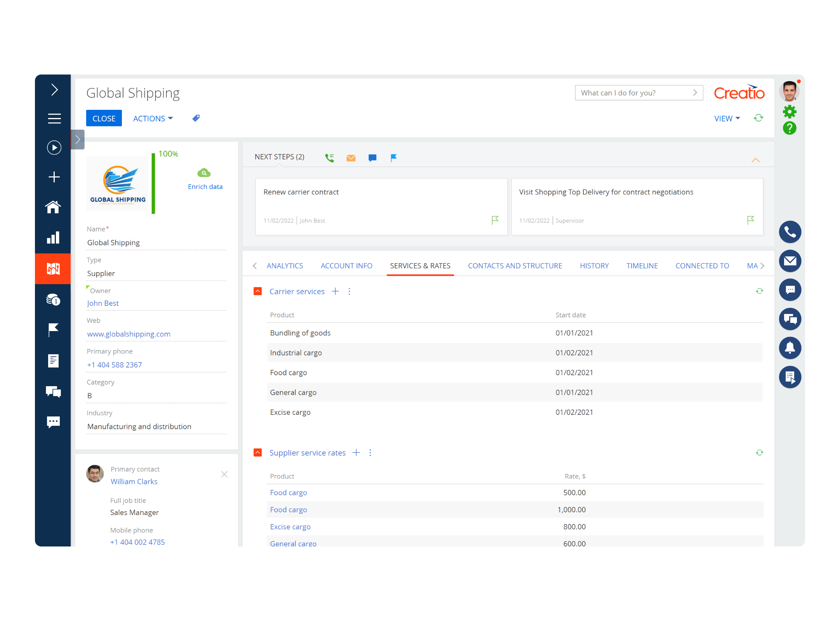
Task: Click the blue Close button
Action: [x=104, y=118]
